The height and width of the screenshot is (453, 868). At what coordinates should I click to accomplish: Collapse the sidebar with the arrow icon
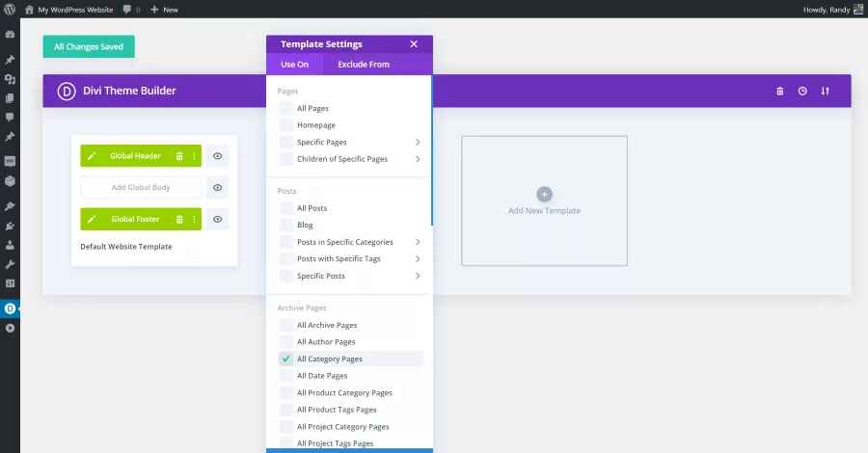tap(10, 328)
